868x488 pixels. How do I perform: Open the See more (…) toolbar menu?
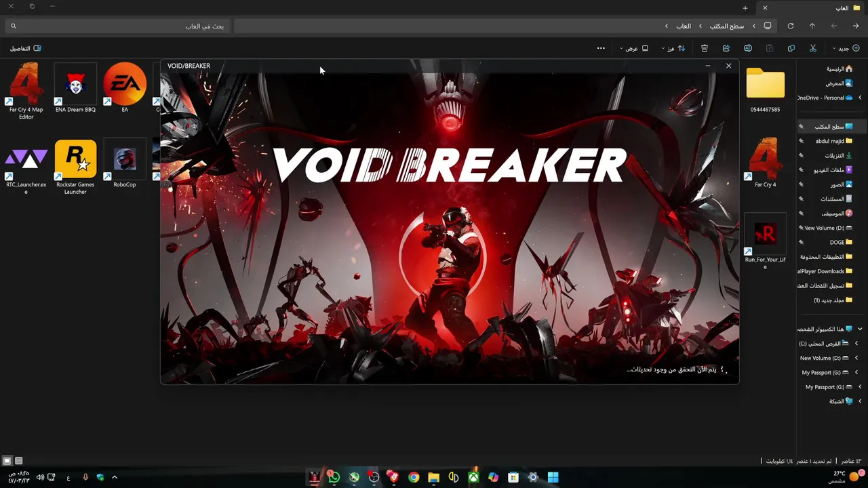(601, 48)
